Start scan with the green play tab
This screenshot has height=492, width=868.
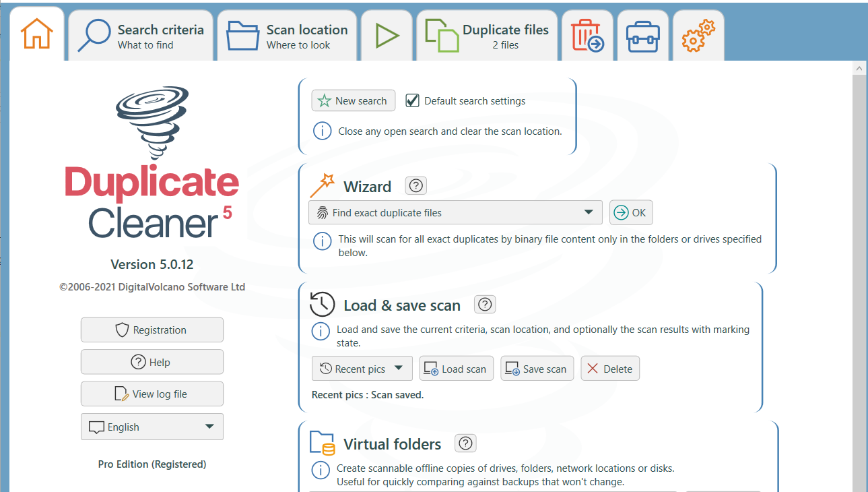click(x=387, y=36)
